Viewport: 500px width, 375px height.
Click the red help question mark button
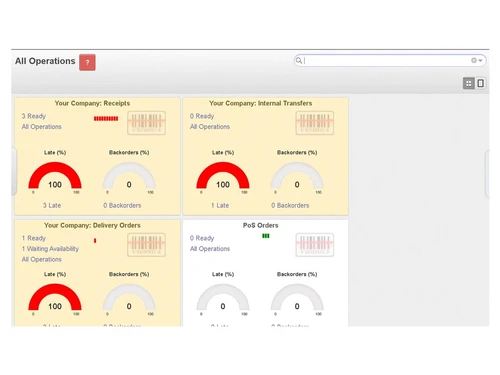pos(87,62)
